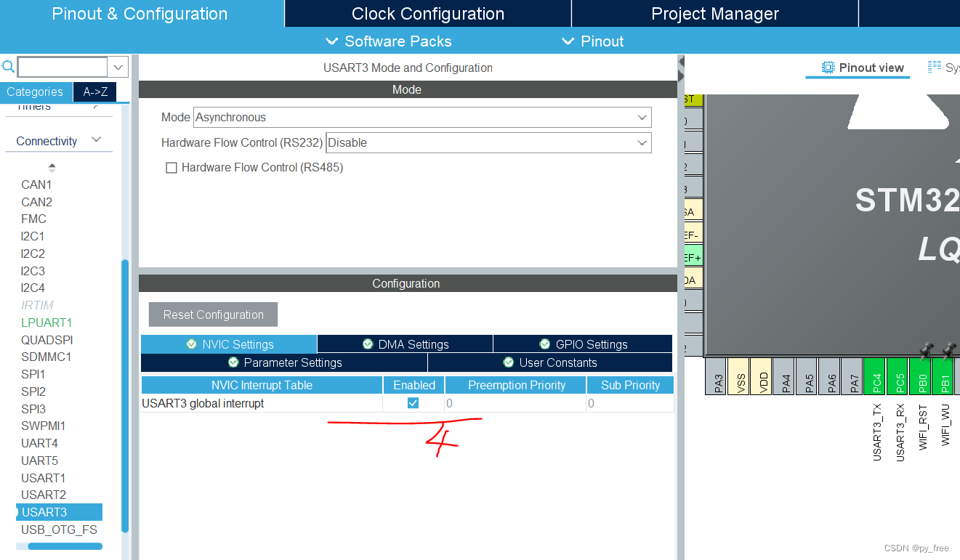Screen dimensions: 960x560
Task: Open the User Constants tab
Action: pos(550,362)
